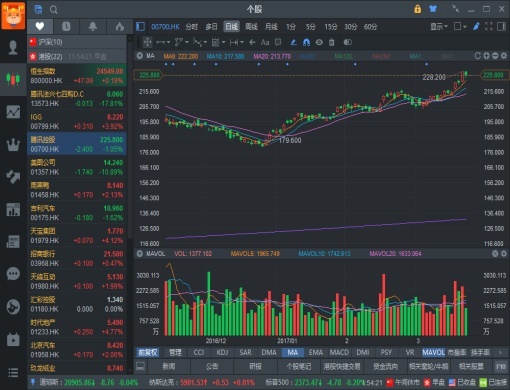
Task: Open the news sidebar icon
Action: (13, 242)
